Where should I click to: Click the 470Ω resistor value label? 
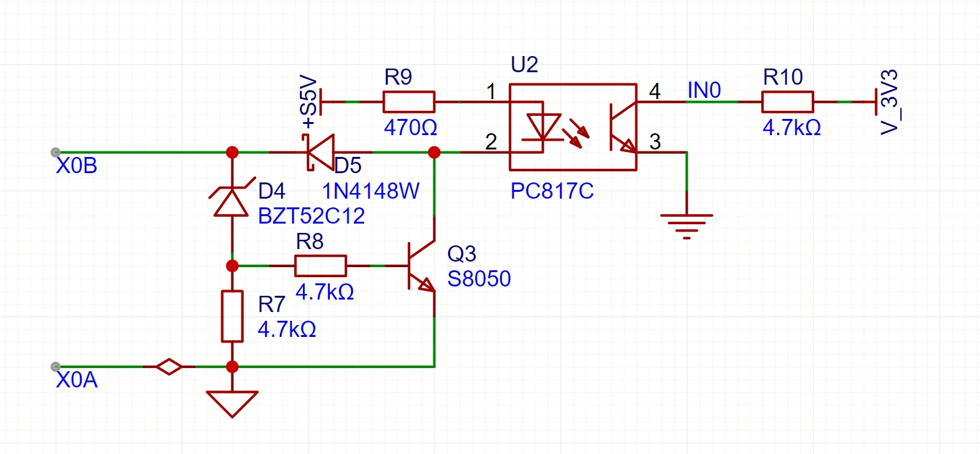[x=410, y=128]
